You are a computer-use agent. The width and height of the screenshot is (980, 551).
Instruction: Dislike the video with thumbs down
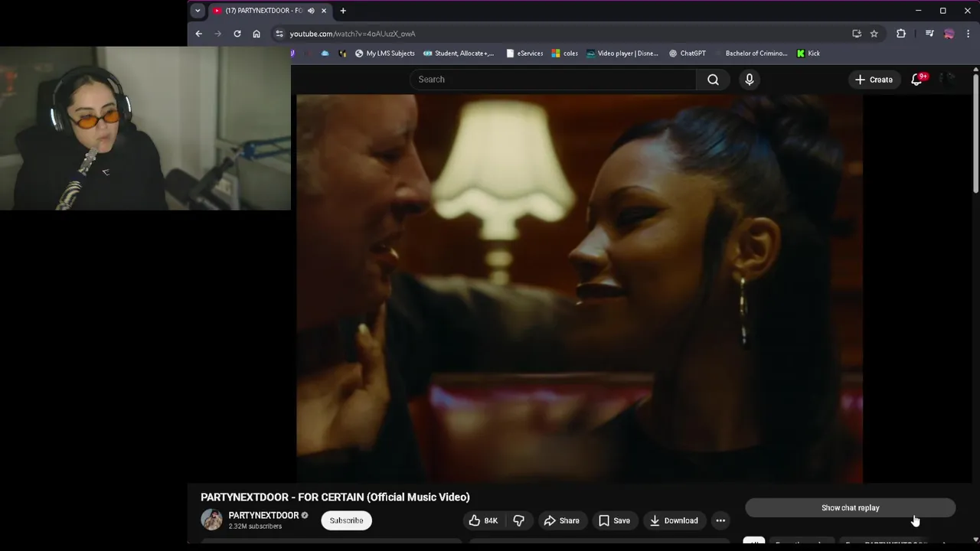[x=518, y=520]
